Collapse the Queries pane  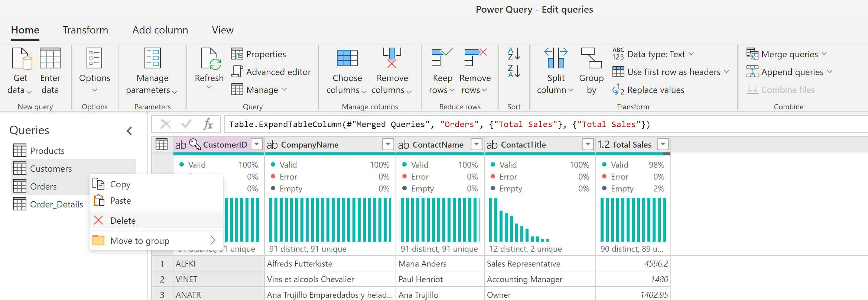pos(129,131)
